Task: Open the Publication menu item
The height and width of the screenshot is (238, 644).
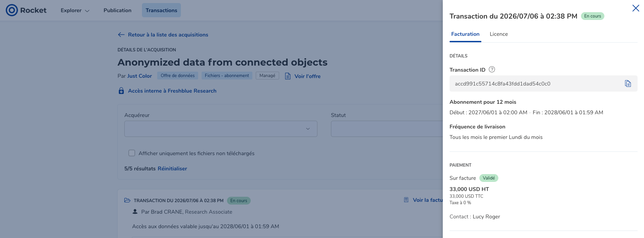Action: 118,10
